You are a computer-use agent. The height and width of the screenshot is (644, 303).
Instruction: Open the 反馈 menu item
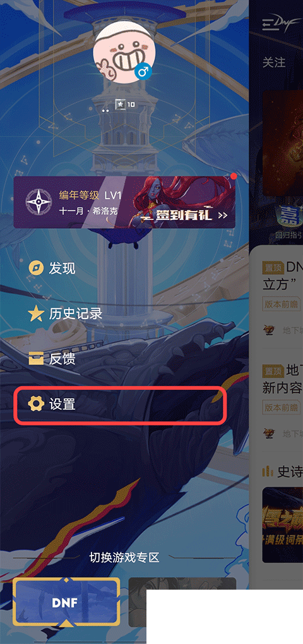click(x=52, y=360)
